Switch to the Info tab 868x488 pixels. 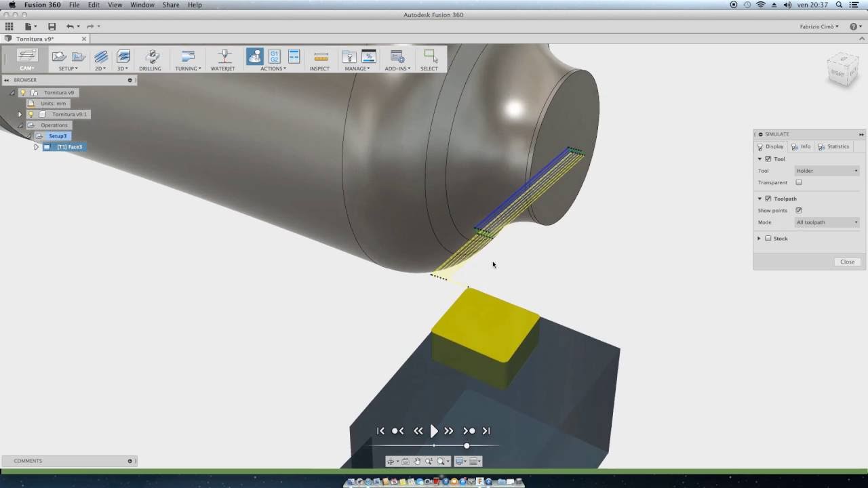click(x=801, y=146)
